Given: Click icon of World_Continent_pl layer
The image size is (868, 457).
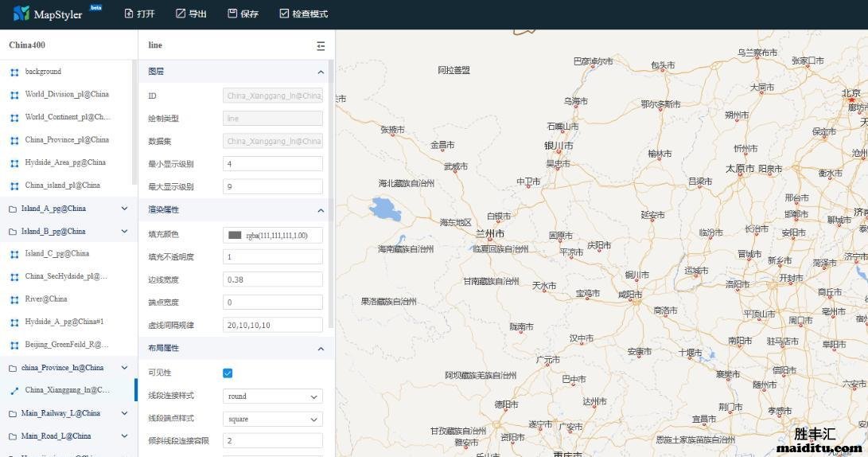Looking at the screenshot, I should (x=14, y=118).
